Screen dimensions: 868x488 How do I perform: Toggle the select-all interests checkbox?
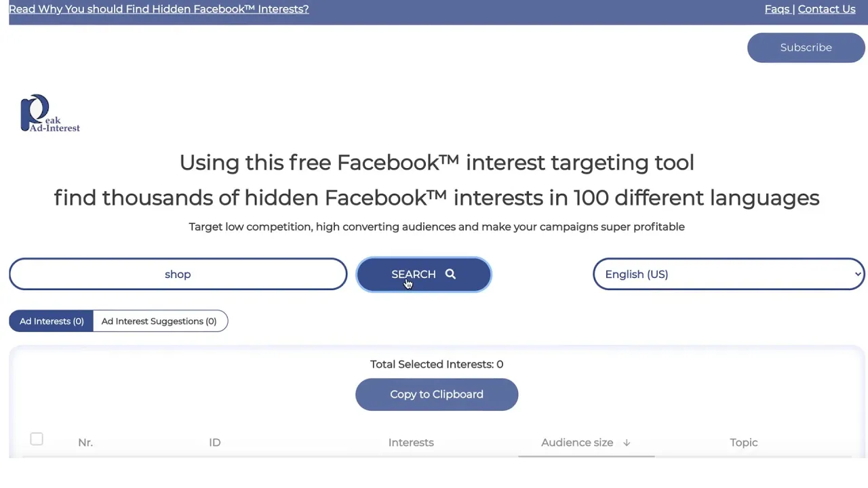pyautogui.click(x=37, y=439)
